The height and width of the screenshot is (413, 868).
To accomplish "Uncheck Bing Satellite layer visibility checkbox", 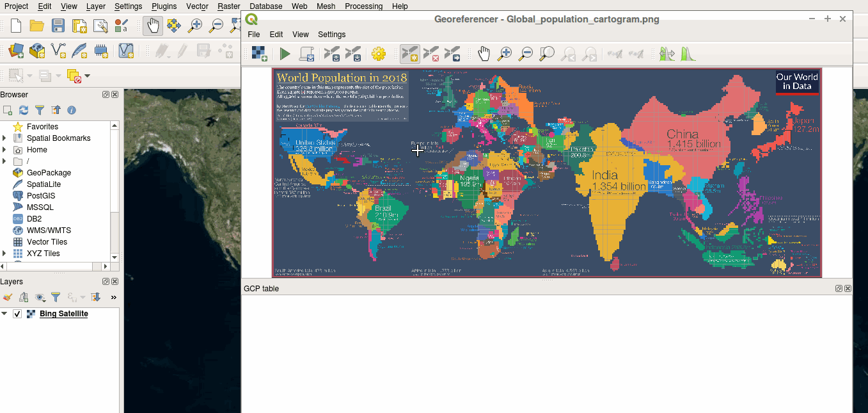I will [17, 314].
